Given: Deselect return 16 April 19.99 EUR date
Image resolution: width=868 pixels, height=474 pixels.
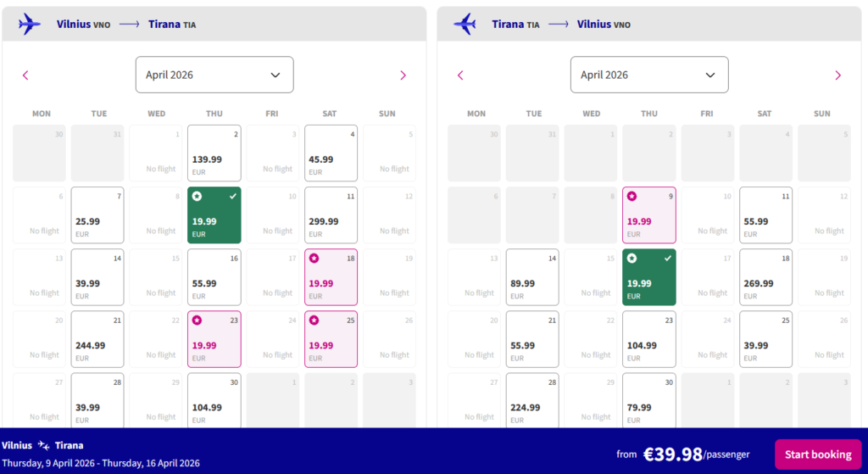Looking at the screenshot, I should point(648,277).
